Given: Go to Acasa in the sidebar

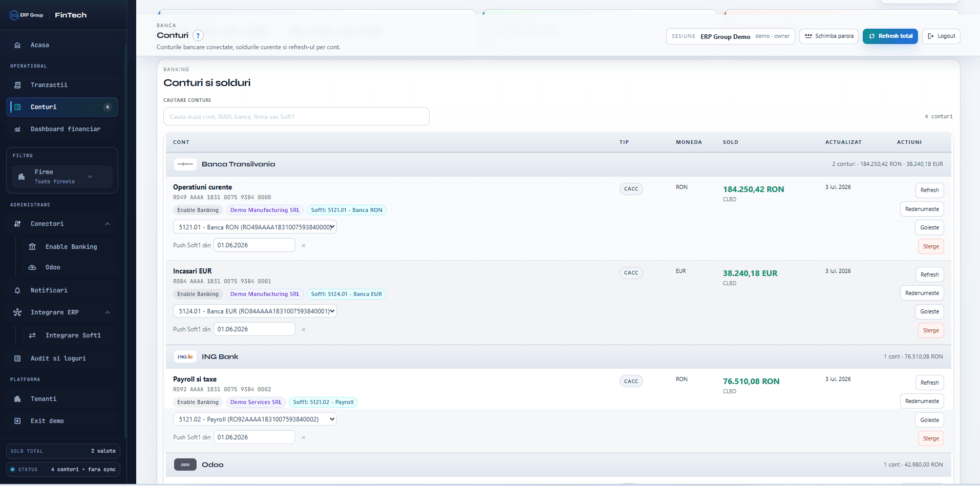Looking at the screenshot, I should pyautogui.click(x=62, y=45).
